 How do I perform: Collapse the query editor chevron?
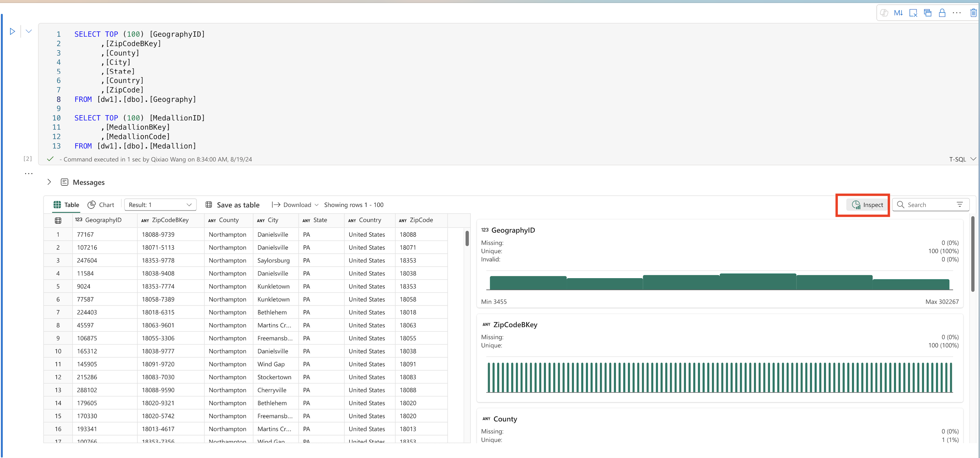coord(29,30)
